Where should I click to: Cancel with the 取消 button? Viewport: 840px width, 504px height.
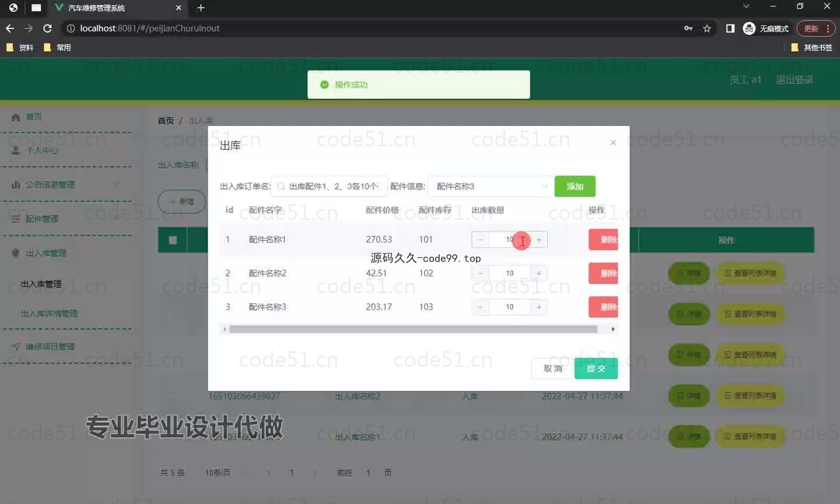coord(553,369)
